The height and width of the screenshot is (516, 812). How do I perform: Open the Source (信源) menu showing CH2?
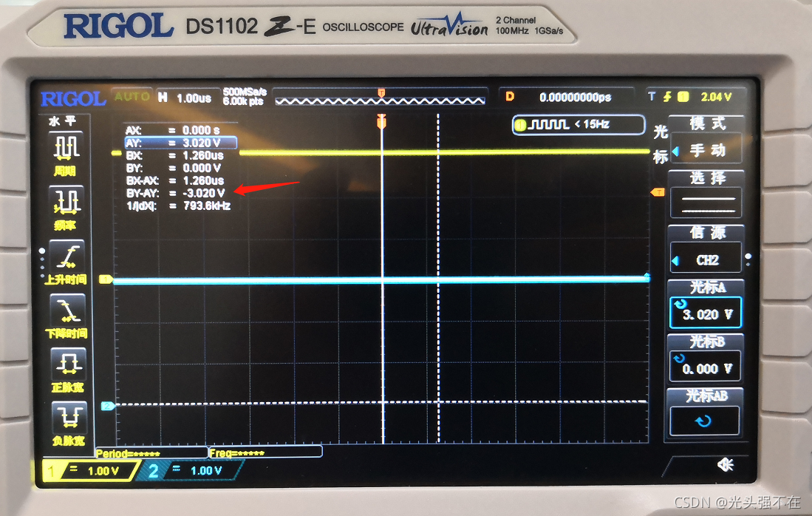pyautogui.click(x=706, y=249)
